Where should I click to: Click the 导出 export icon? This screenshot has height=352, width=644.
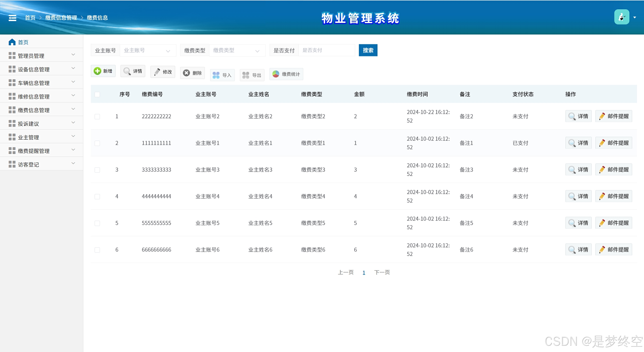point(246,75)
